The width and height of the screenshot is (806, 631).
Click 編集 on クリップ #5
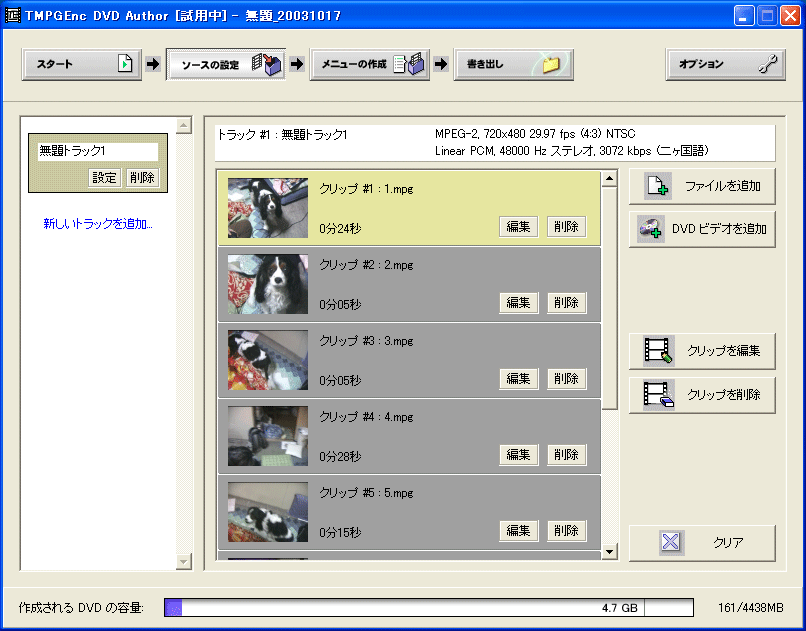[518, 531]
